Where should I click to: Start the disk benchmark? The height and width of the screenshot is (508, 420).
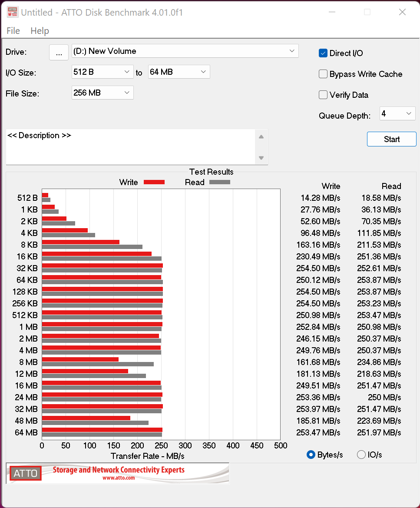coord(391,139)
